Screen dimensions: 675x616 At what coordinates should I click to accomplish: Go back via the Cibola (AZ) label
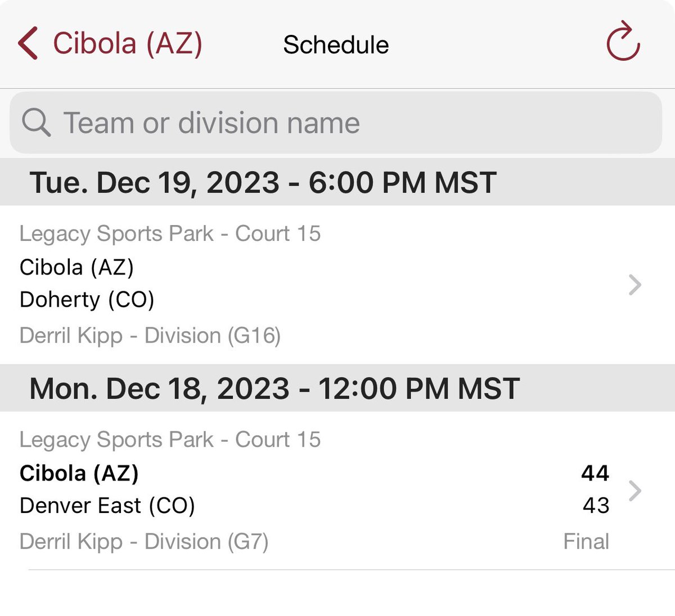[128, 44]
